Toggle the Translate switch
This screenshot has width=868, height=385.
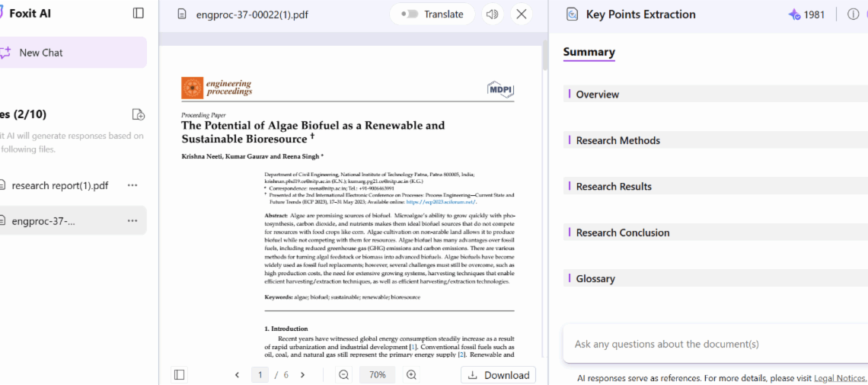tap(410, 14)
